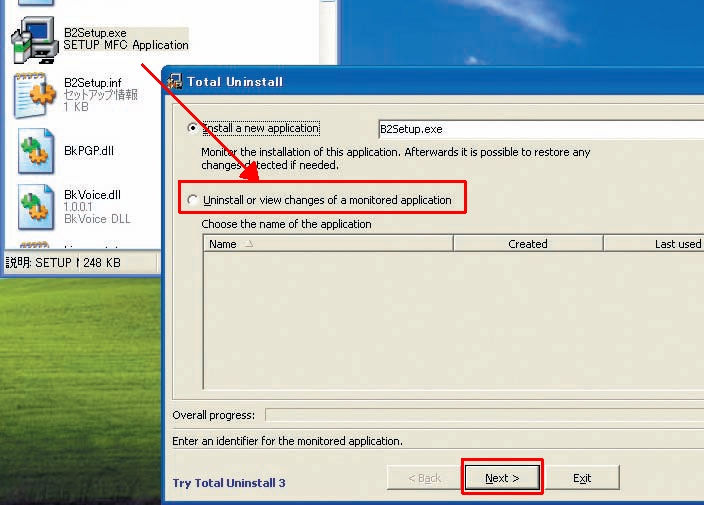
Task: Select the BkVoice.dll file icon
Action: point(35,207)
